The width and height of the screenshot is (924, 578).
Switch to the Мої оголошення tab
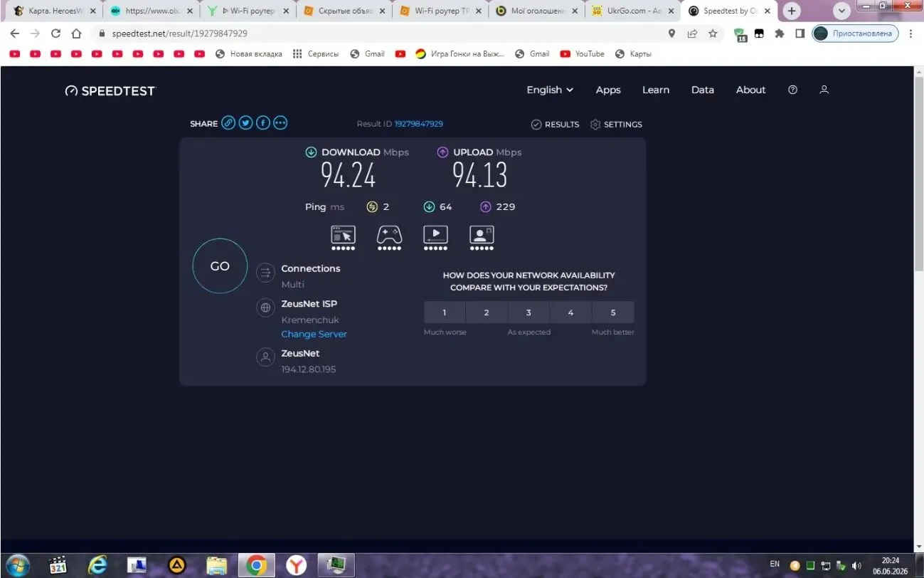tap(536, 11)
